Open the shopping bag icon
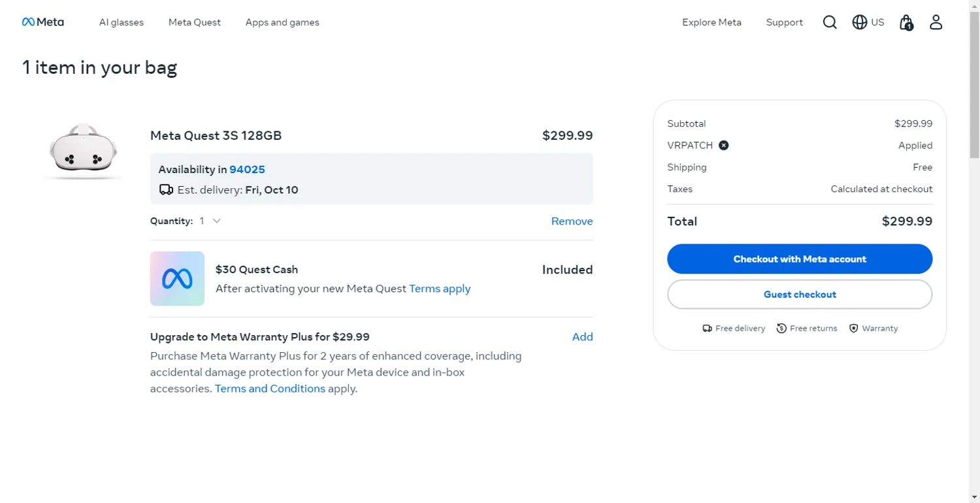Screen dimensions: 980x503 coord(906,23)
